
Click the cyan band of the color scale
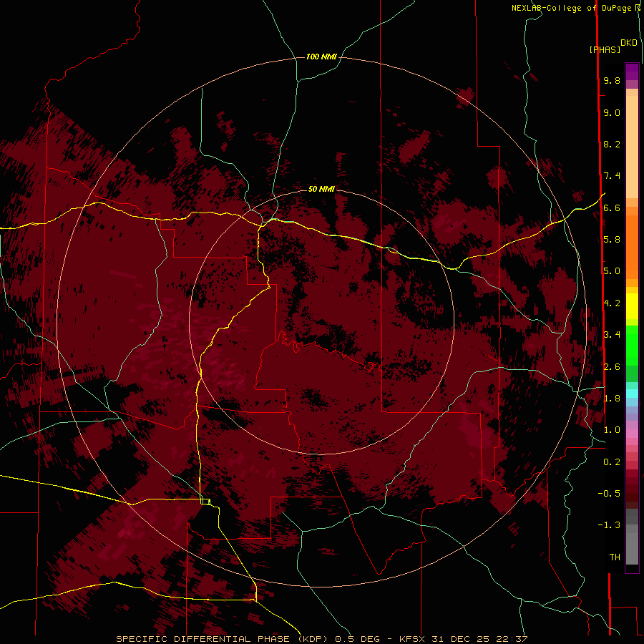click(x=632, y=394)
